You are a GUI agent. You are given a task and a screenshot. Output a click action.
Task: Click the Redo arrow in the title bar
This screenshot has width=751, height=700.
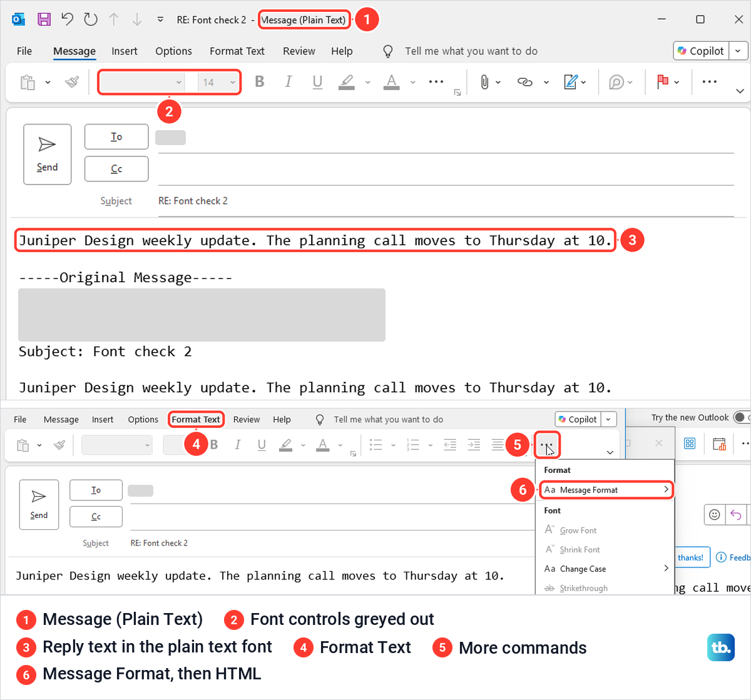(91, 19)
